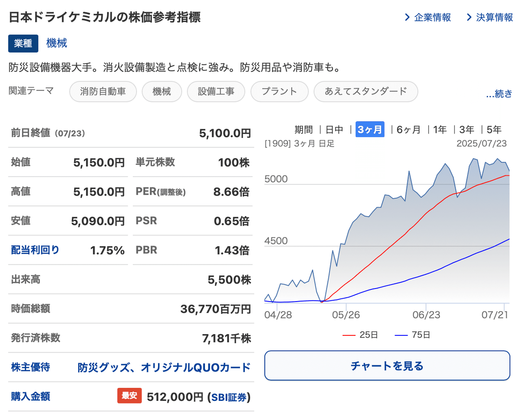This screenshot has width=521, height=420.
Task: Open the SBI証券 broker link
Action: [229, 397]
